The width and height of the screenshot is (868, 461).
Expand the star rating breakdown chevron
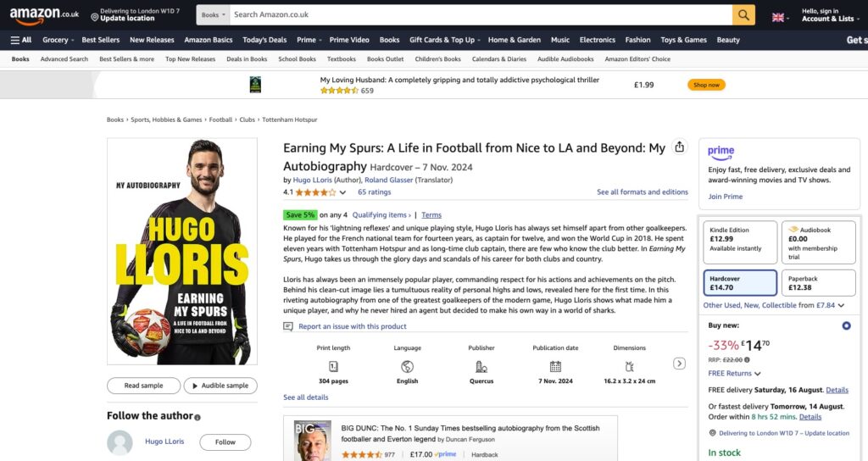coord(342,192)
